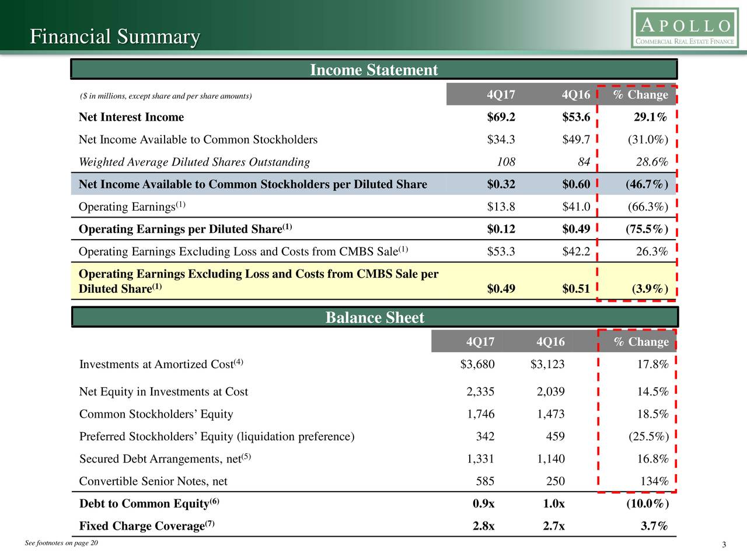Viewport: 747px width, 560px height.
Task: Select the 0.9x debt to equity value
Action: pos(484,503)
